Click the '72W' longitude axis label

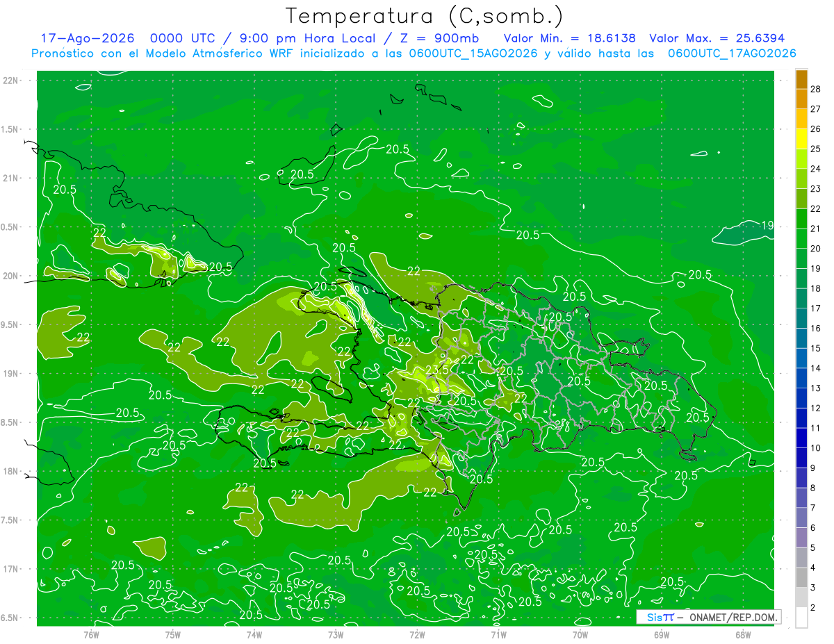(x=417, y=634)
